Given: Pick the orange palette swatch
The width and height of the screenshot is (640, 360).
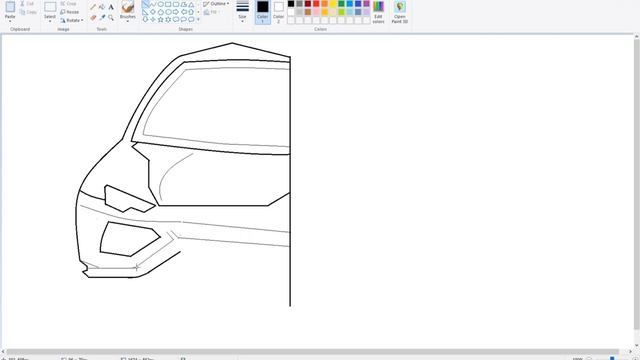Looking at the screenshot, I should click(324, 4).
